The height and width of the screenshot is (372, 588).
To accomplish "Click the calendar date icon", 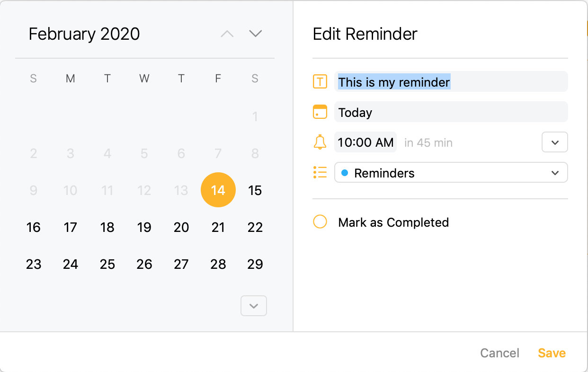I will coord(320,112).
